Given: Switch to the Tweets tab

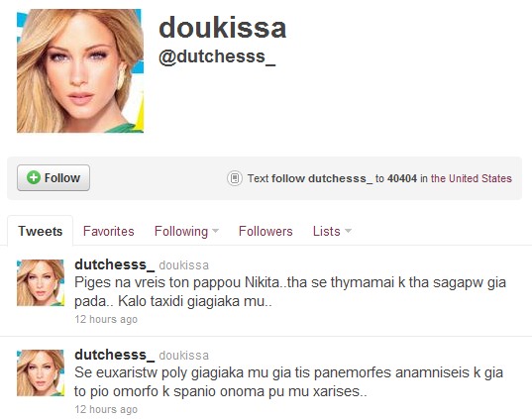Looking at the screenshot, I should (40, 231).
